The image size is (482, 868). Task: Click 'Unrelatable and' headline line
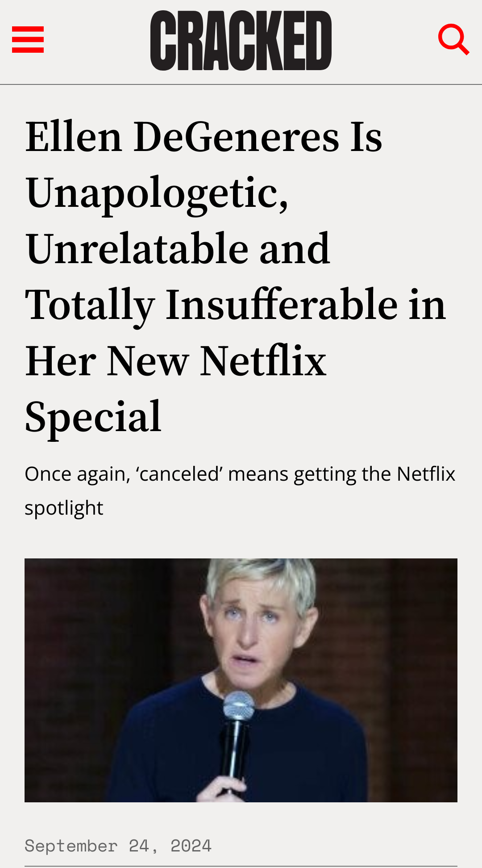tap(178, 249)
